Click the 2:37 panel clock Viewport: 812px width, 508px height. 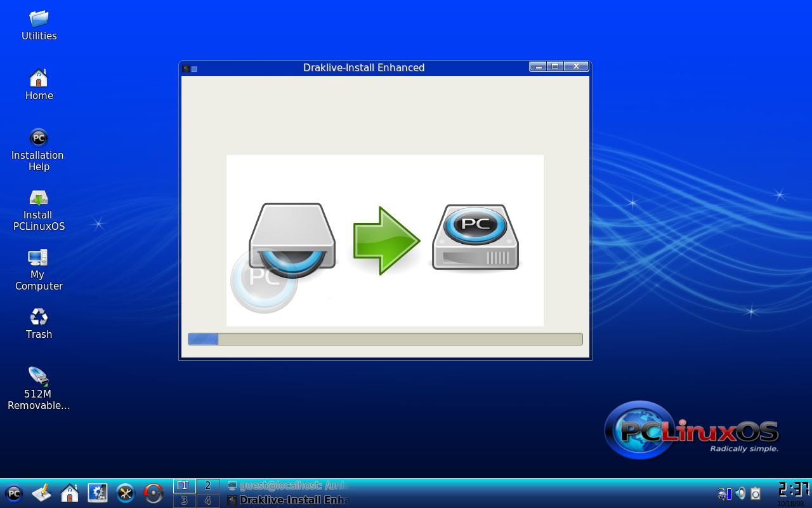[794, 490]
